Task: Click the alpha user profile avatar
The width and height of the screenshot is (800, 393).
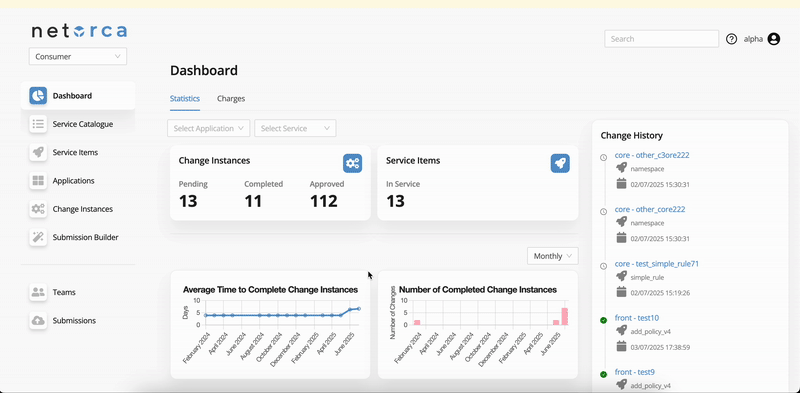Action: 774,39
